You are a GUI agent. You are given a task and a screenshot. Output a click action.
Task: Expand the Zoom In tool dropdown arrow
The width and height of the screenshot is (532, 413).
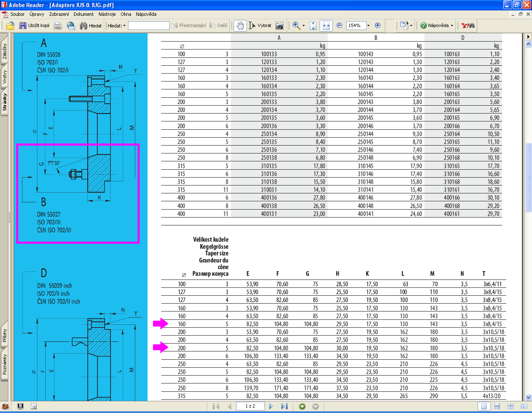point(303,26)
